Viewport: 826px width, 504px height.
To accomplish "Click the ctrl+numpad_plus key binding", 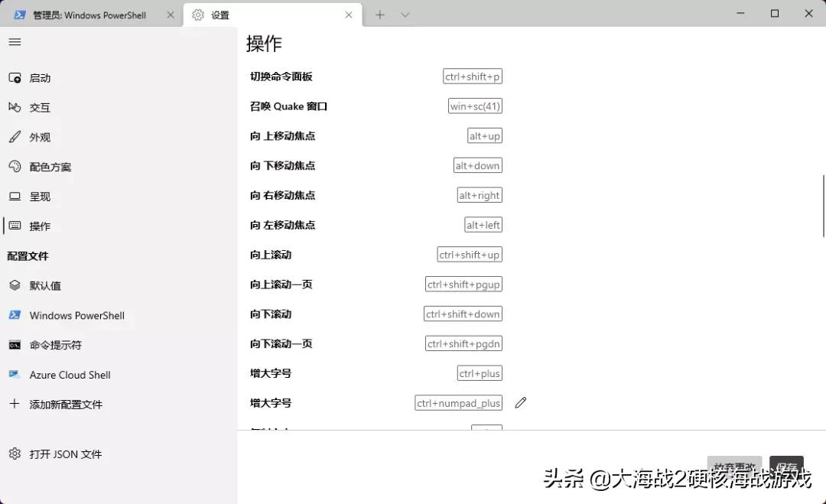I will pos(458,403).
